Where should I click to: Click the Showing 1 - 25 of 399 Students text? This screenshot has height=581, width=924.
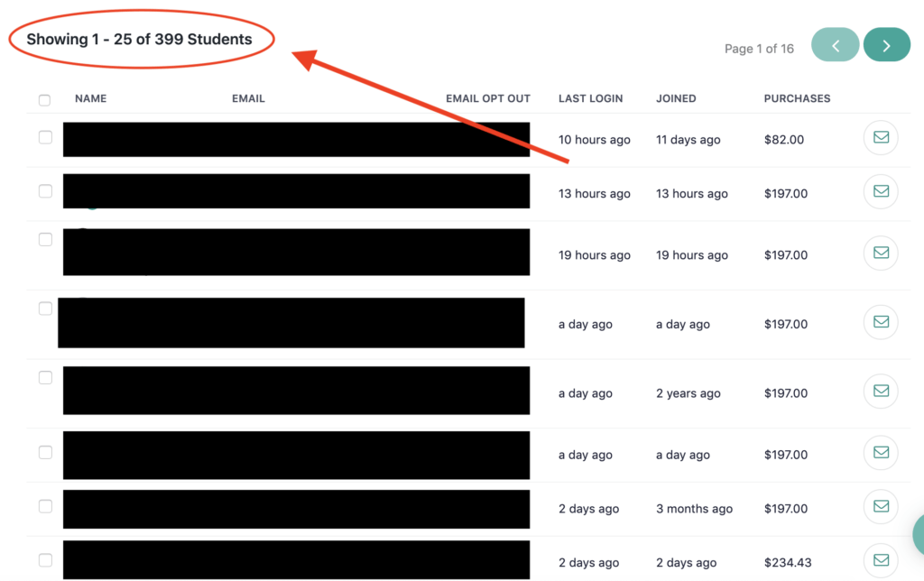pyautogui.click(x=139, y=39)
